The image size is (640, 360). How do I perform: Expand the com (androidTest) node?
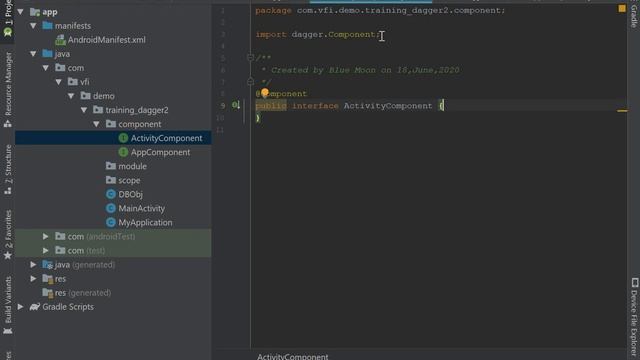tap(46, 236)
